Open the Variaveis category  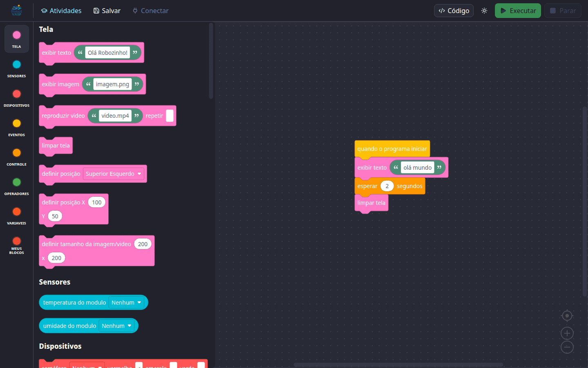[17, 215]
